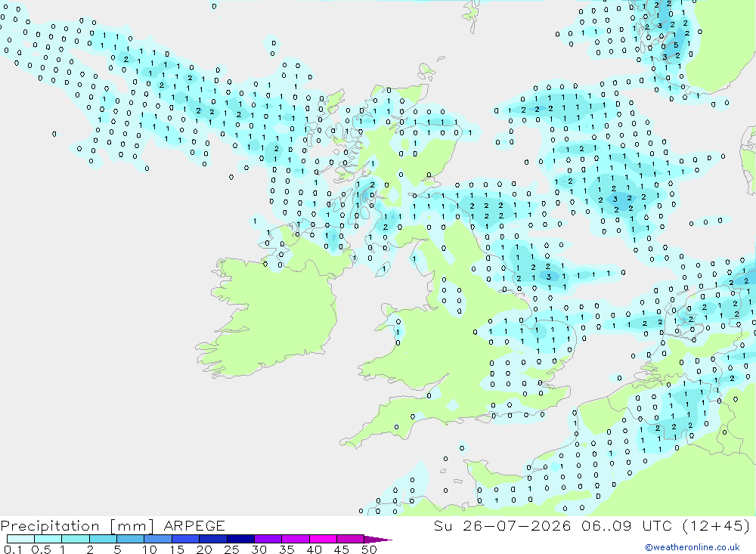Viewport: 756px width, 554px height.
Task: Click the date '26-07-2026'
Action: tap(516, 525)
